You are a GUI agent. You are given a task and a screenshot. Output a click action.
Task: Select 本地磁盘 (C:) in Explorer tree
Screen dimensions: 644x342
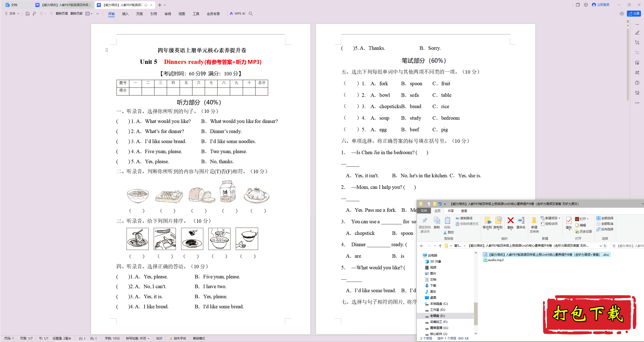click(437, 304)
